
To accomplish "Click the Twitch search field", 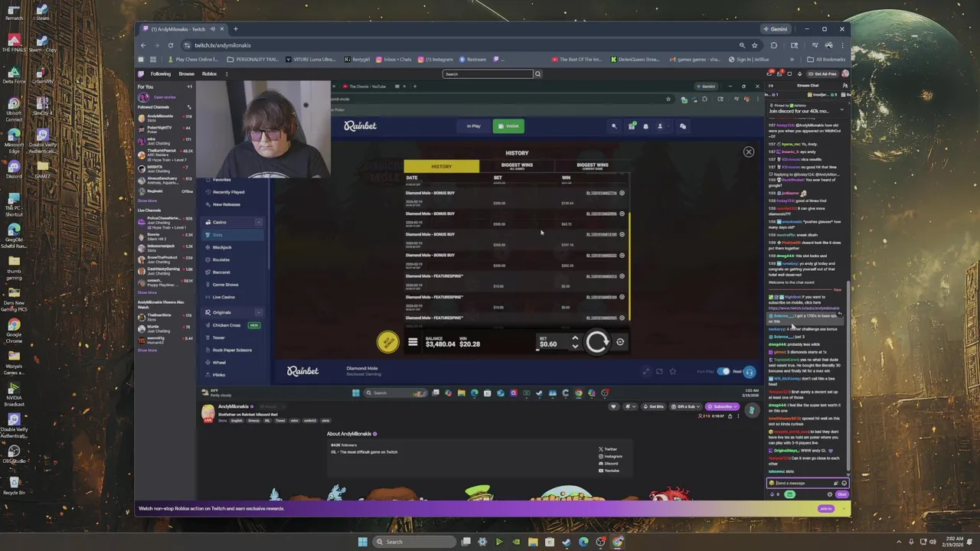I will (488, 74).
